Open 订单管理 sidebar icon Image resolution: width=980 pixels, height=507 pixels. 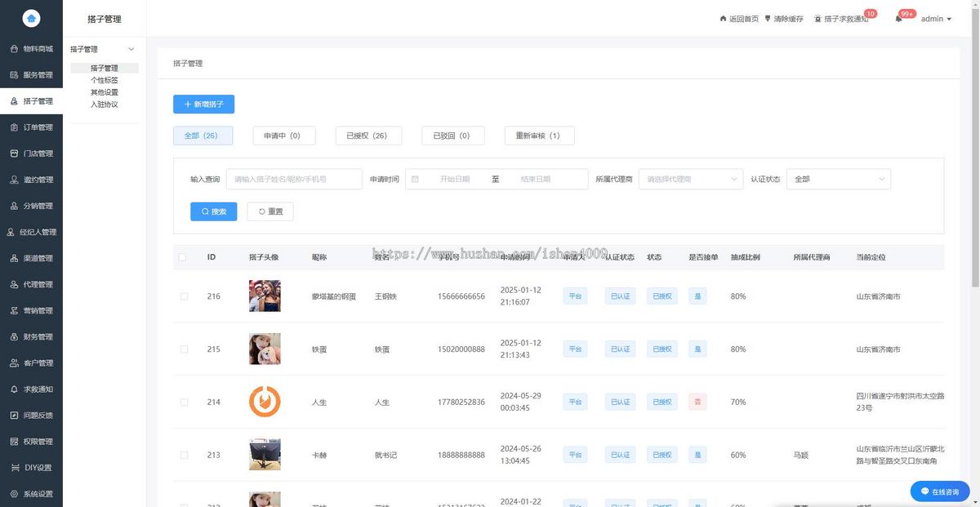[15, 127]
